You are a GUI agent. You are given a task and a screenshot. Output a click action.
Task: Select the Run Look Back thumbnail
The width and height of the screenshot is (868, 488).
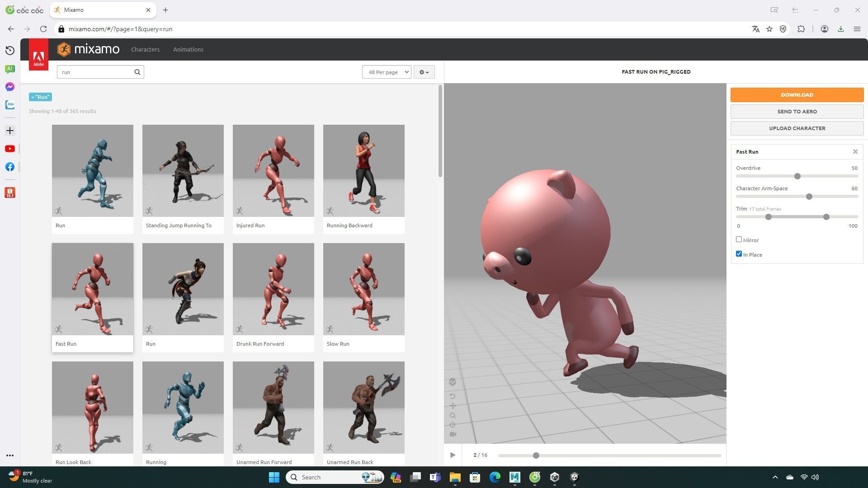[x=93, y=408]
